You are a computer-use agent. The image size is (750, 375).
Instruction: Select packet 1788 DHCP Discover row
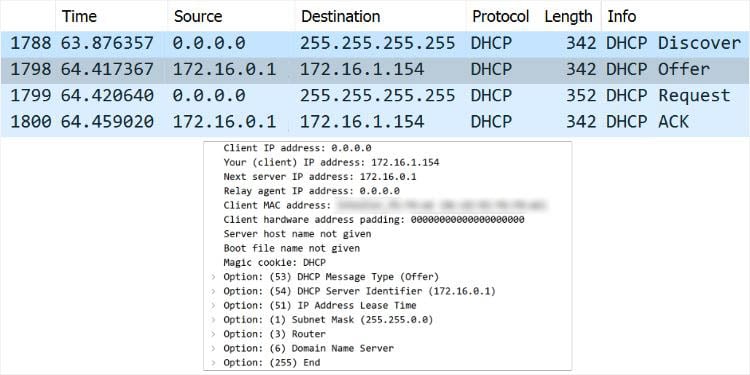click(x=375, y=44)
